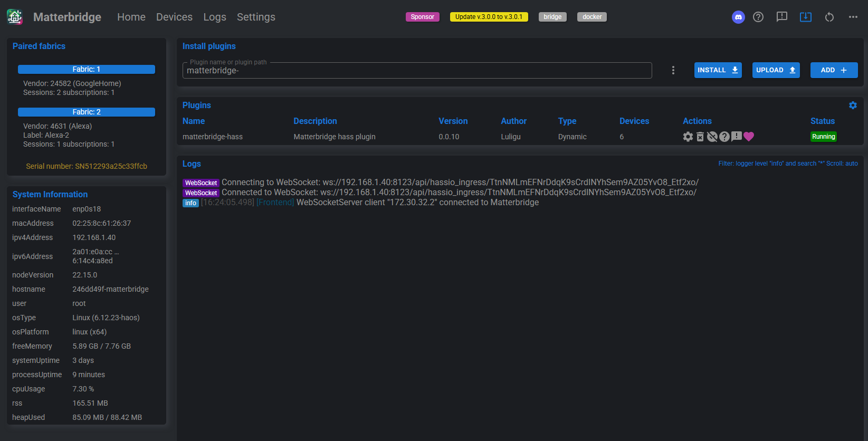This screenshot has height=441, width=868.
Task: Click the heapUsed value in System Information
Action: [107, 417]
